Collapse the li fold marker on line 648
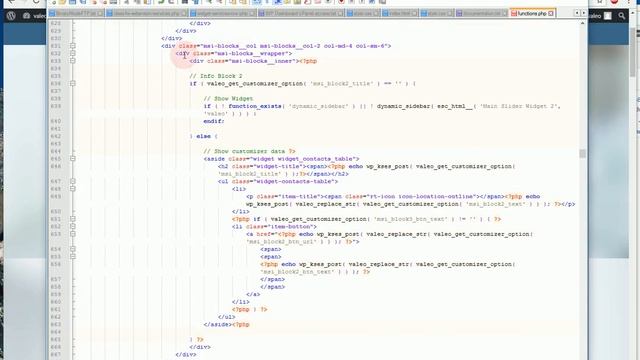 point(73,189)
